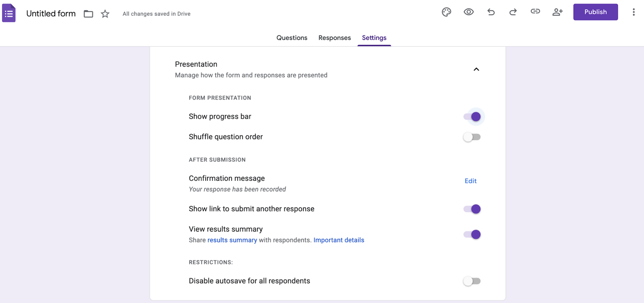Switch to the Responses tab
This screenshot has height=303, width=644.
coord(334,38)
